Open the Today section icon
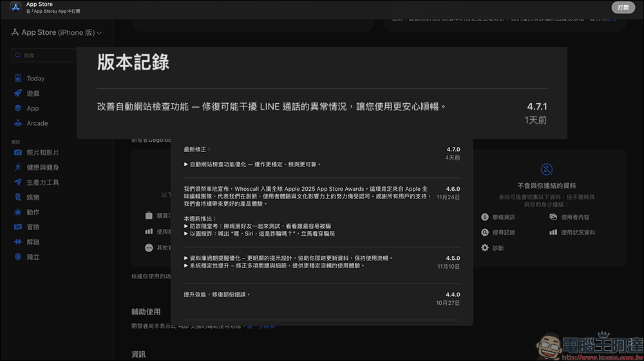This screenshot has height=361, width=644. [17, 78]
